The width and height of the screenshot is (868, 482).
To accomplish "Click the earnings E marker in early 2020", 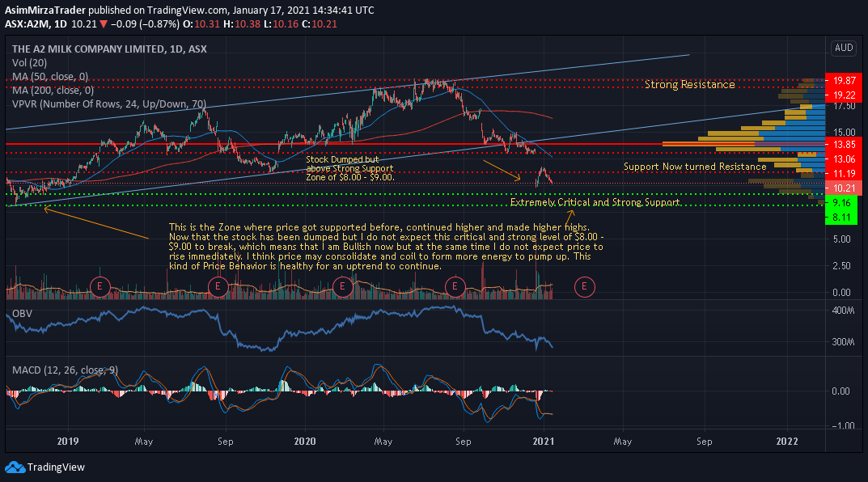I will [343, 286].
